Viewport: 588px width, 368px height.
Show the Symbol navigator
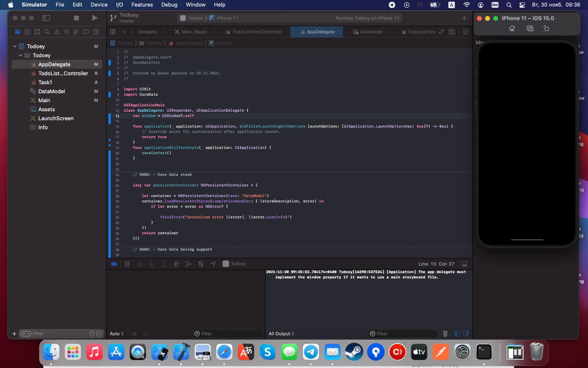37,32
